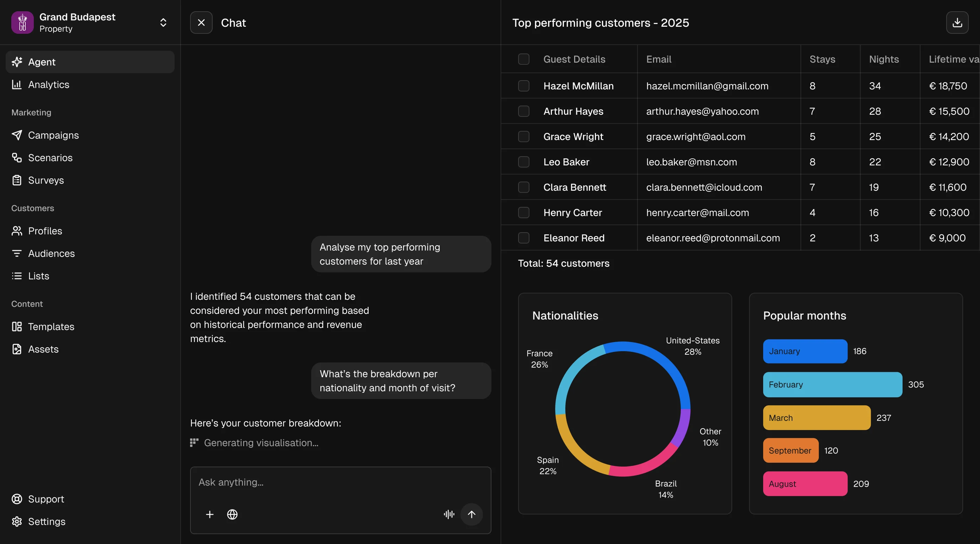Click the September bar in Popular months
Image resolution: width=980 pixels, height=544 pixels.
coord(791,450)
